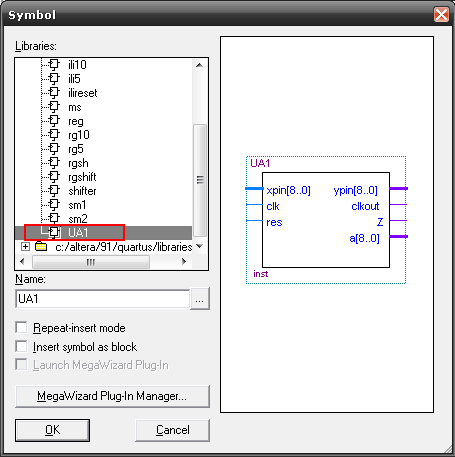Click the 'res' port label
455x457 pixels.
pos(274,222)
